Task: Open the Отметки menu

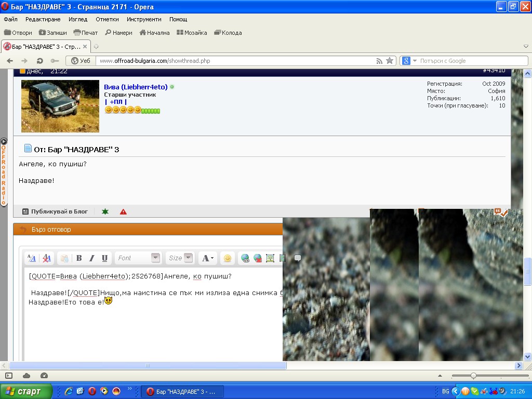Action: 107,19
